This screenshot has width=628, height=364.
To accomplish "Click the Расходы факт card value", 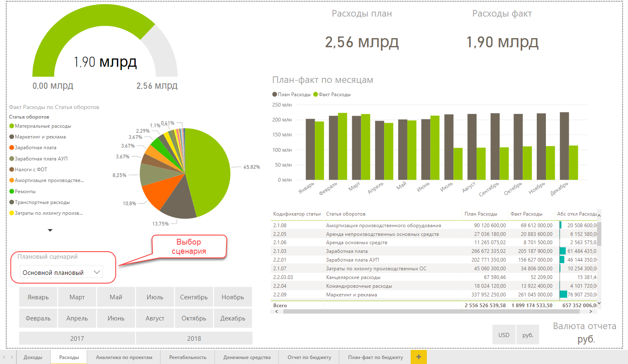I will pos(502,42).
